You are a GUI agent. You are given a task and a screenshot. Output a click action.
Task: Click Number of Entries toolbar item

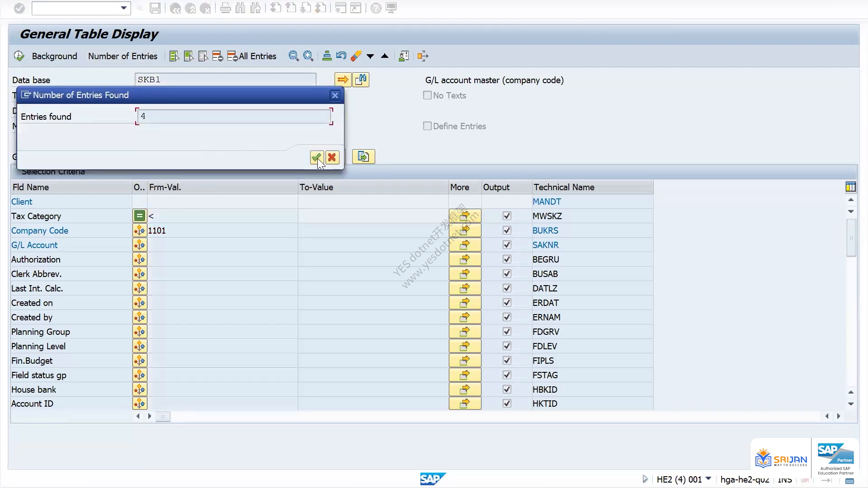pos(123,56)
